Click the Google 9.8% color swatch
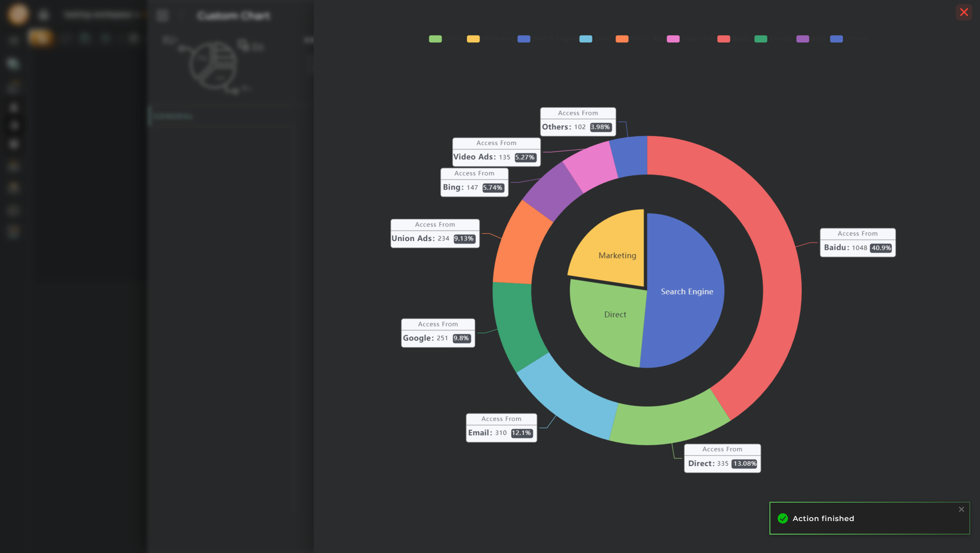Image resolution: width=980 pixels, height=553 pixels. click(760, 39)
